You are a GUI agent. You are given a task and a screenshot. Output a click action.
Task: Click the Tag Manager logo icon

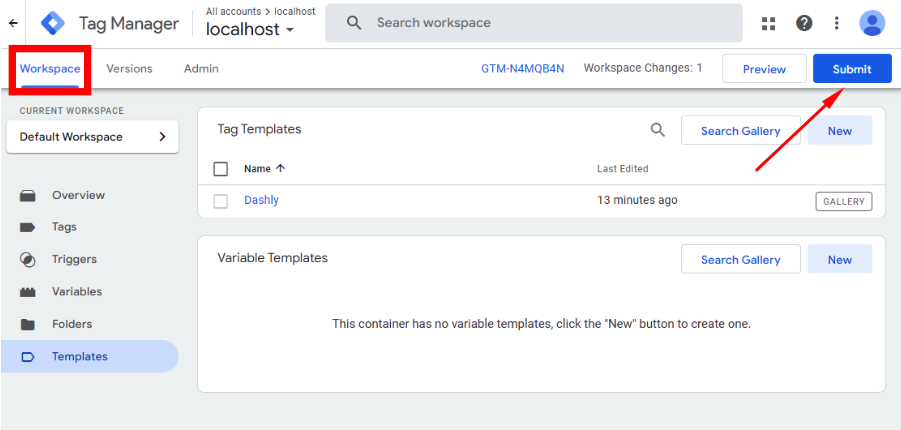53,23
